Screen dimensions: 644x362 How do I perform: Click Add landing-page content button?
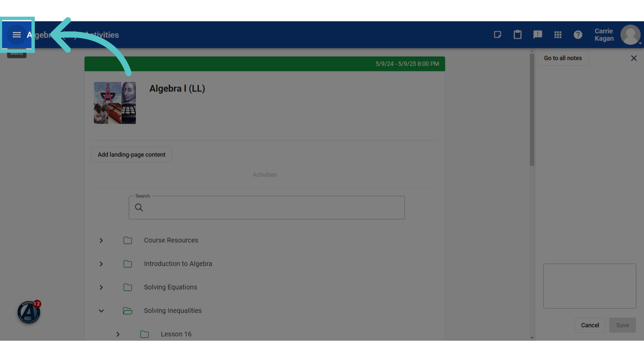tap(131, 155)
